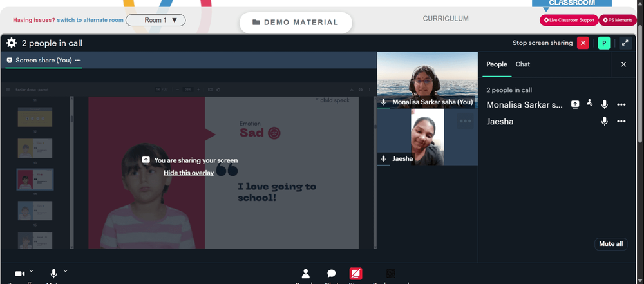Mute Jaesha's microphone in people list
Viewport: 644px width, 284px height.
605,121
